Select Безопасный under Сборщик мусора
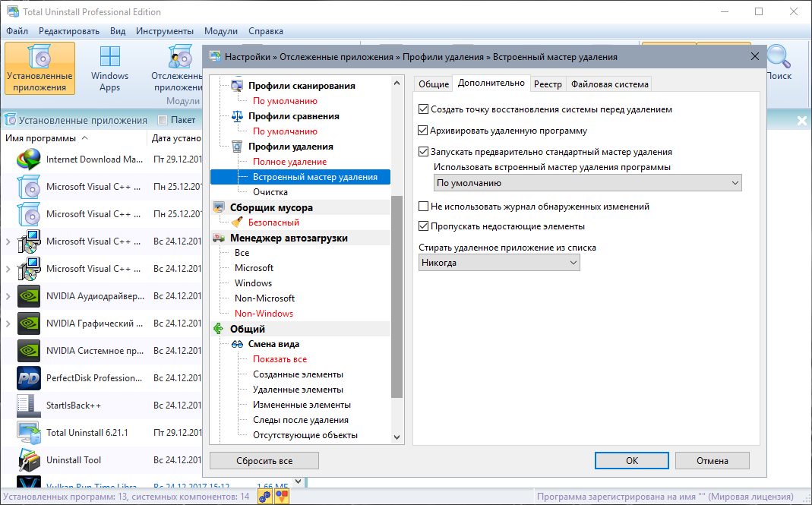 (273, 223)
